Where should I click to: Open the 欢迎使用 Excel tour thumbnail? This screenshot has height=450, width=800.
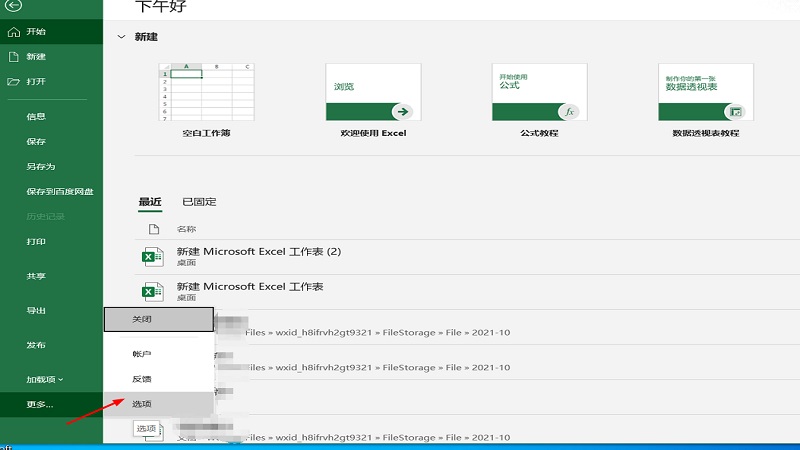[373, 92]
